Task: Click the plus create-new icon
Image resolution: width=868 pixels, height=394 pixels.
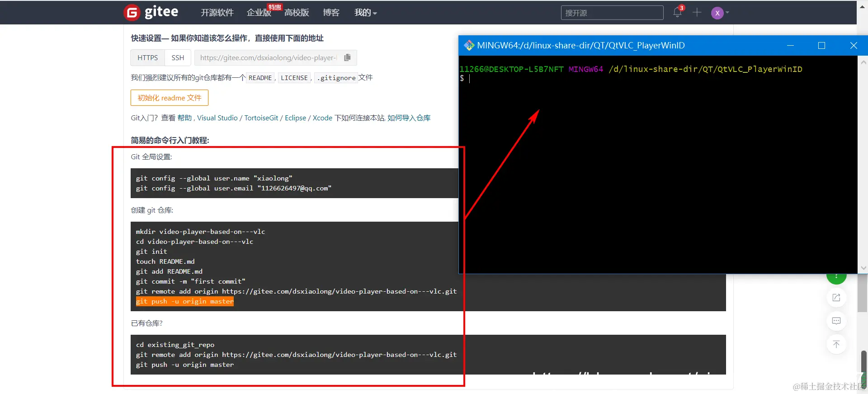Action: point(697,13)
